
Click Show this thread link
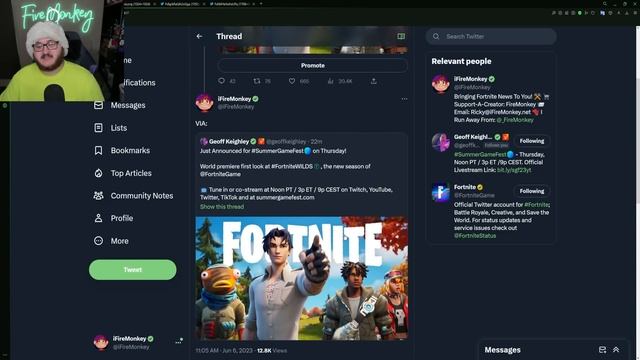coord(222,207)
